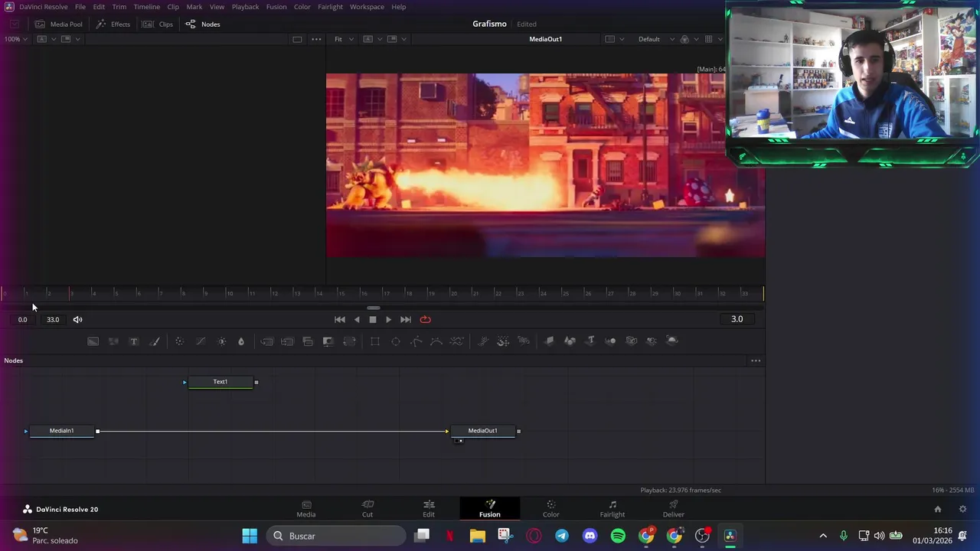Toggle loop playback

pyautogui.click(x=426, y=320)
